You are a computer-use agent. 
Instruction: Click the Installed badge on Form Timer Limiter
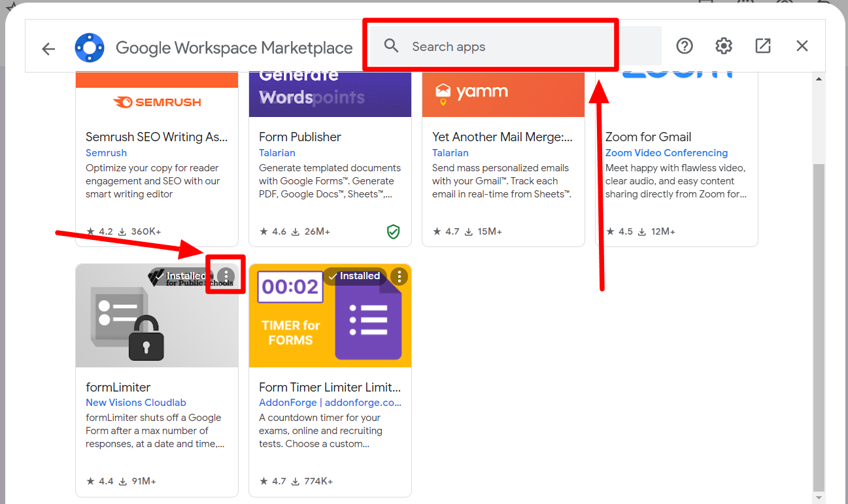pos(354,277)
